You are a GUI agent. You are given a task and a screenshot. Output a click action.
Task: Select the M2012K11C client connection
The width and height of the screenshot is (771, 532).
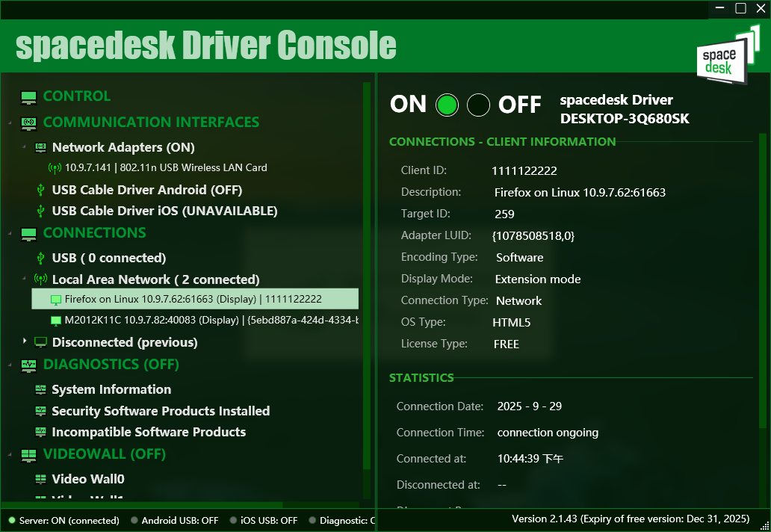point(202,321)
